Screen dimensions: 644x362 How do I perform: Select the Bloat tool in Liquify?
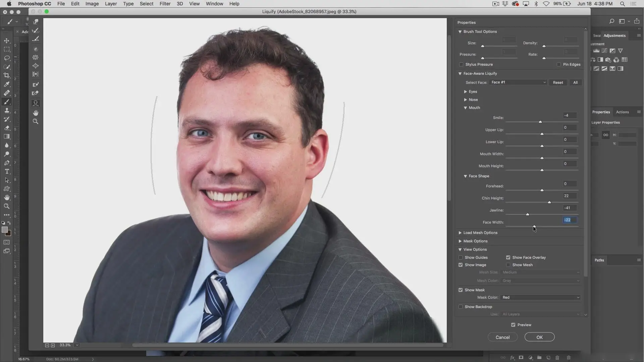(x=36, y=66)
